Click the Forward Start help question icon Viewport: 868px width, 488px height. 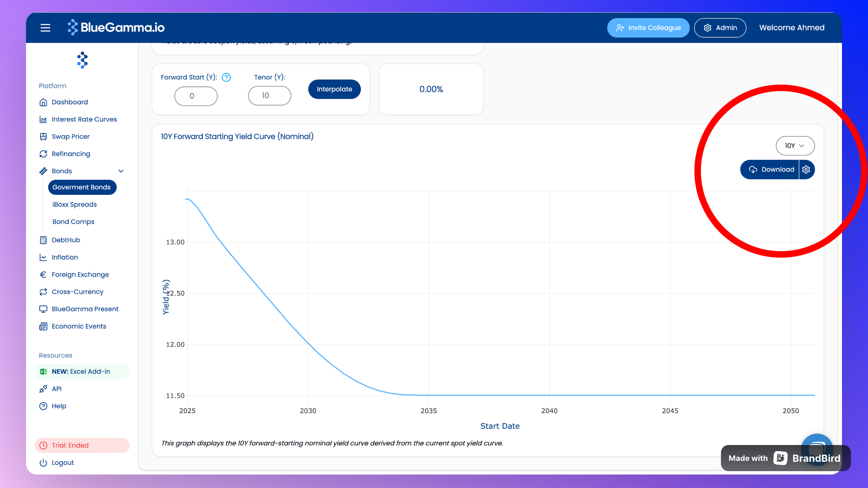[x=226, y=77]
